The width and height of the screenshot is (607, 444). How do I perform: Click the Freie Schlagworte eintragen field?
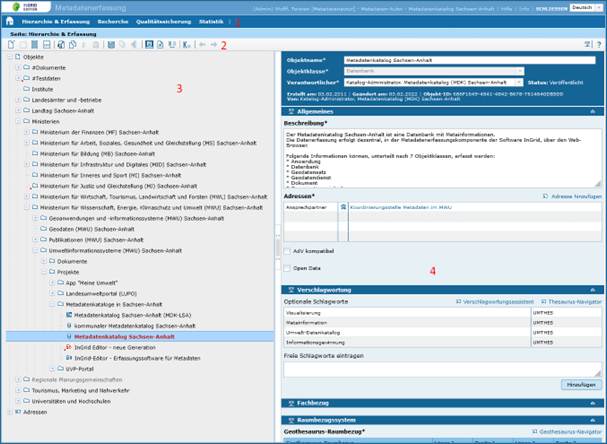click(442, 369)
